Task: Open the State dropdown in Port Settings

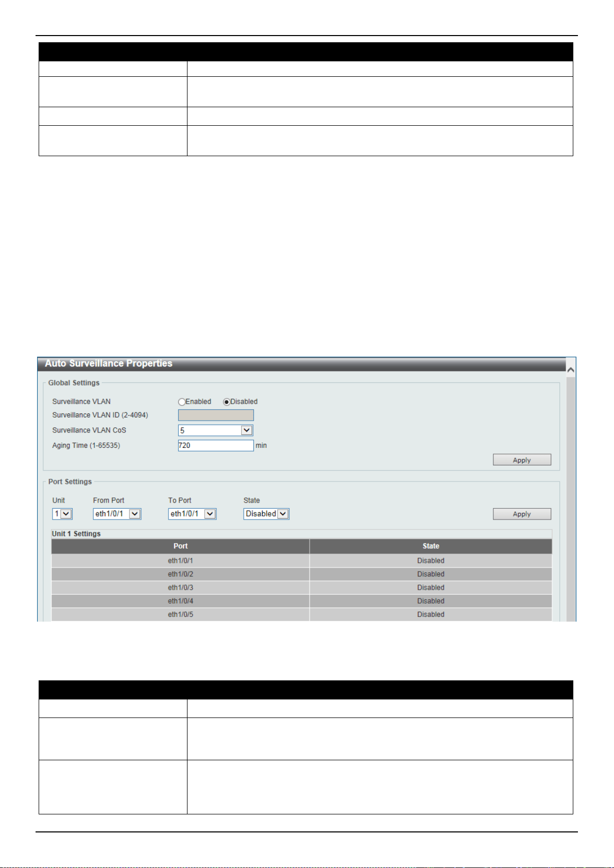Action: [x=266, y=514]
